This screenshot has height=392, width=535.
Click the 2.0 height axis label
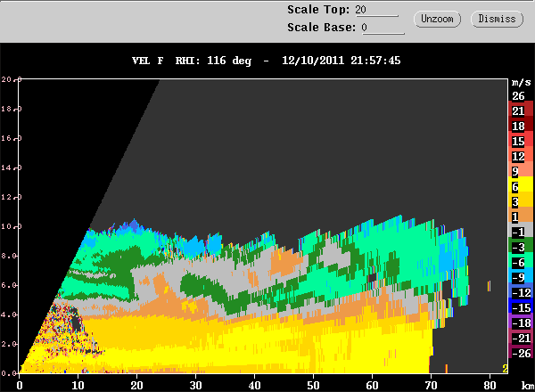pos(9,344)
